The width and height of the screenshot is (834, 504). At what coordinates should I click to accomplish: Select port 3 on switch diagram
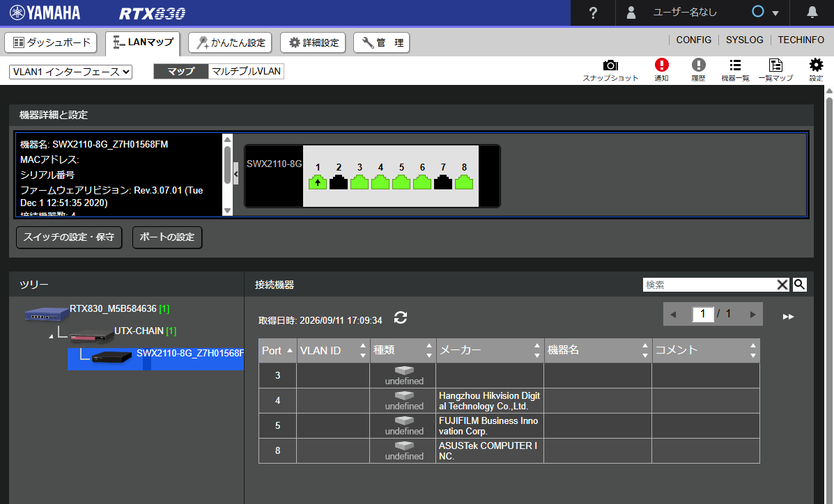click(x=360, y=182)
